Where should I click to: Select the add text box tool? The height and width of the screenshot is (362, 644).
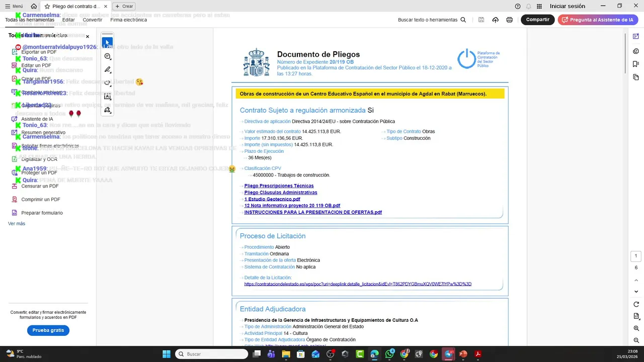[x=107, y=97]
